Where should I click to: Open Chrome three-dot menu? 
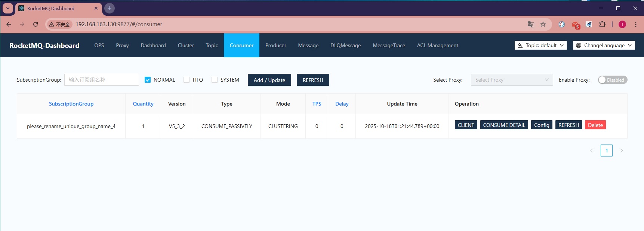tap(635, 24)
